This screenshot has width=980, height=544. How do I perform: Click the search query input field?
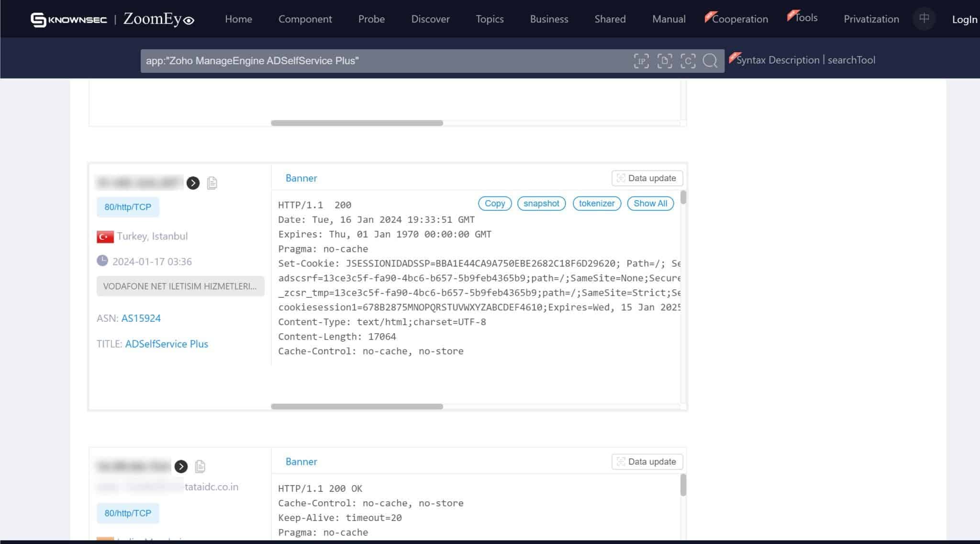383,61
